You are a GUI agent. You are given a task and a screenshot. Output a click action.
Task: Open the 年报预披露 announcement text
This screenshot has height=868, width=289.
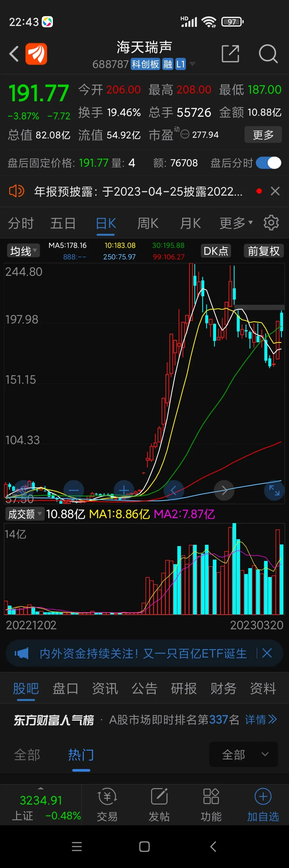click(138, 191)
